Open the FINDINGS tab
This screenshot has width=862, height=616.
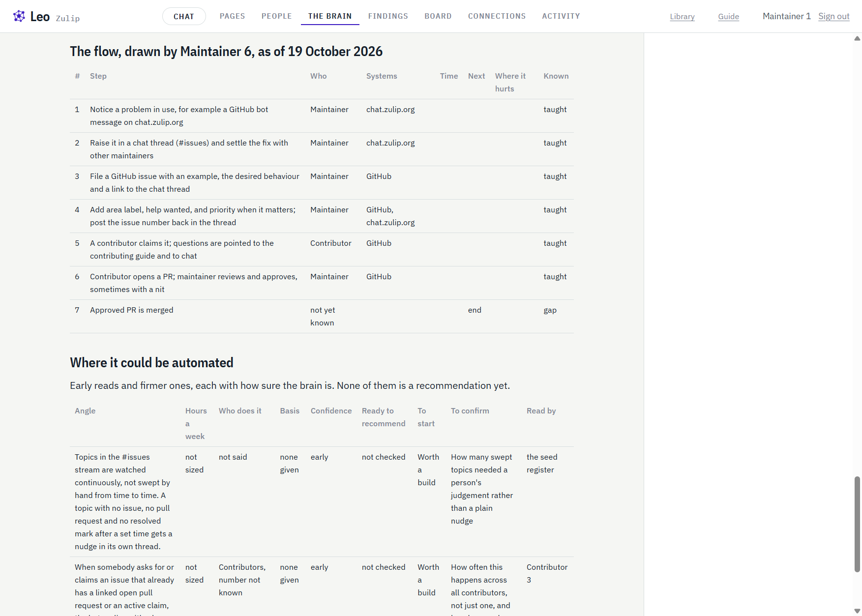(388, 16)
